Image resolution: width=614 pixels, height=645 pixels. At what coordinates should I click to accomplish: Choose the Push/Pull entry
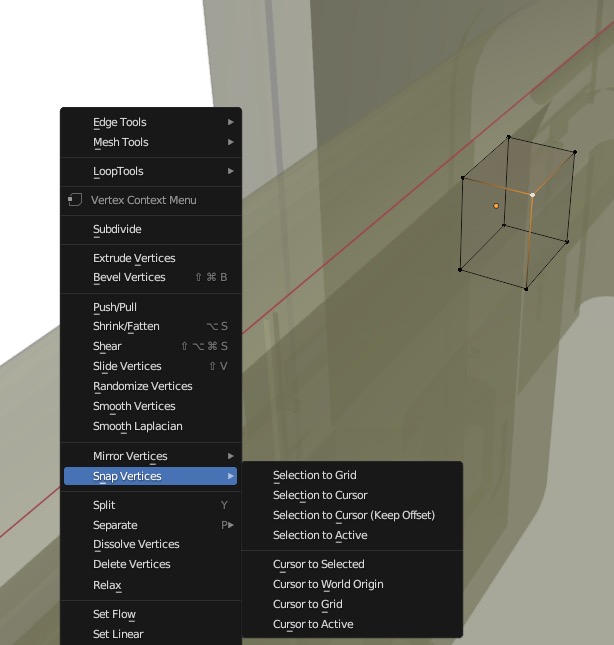point(151,307)
